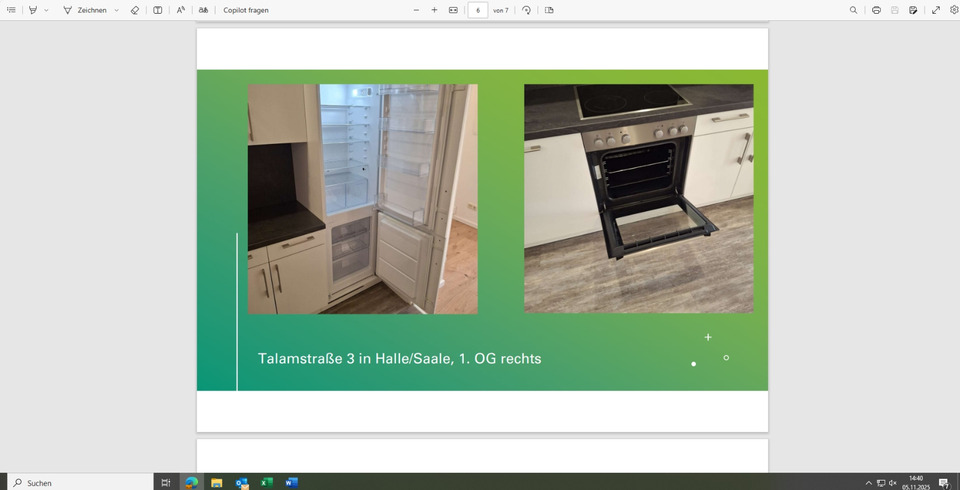Image resolution: width=960 pixels, height=490 pixels.
Task: Rotate the PDF page
Action: (x=527, y=10)
